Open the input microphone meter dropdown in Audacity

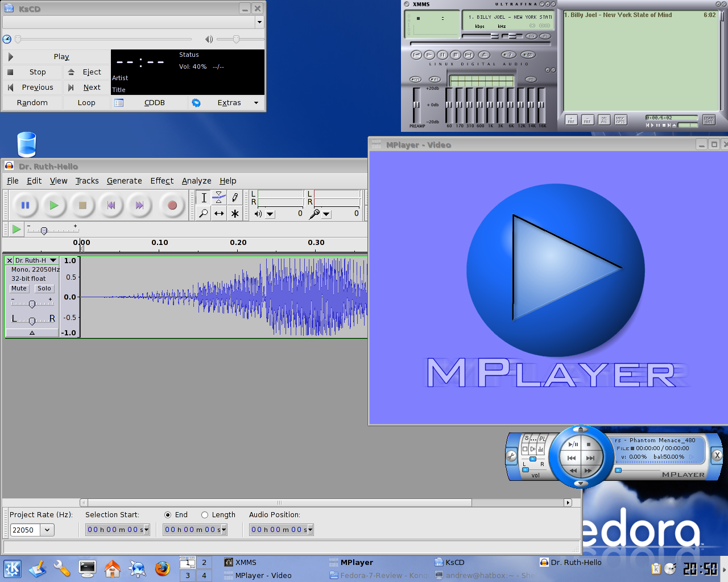326,214
